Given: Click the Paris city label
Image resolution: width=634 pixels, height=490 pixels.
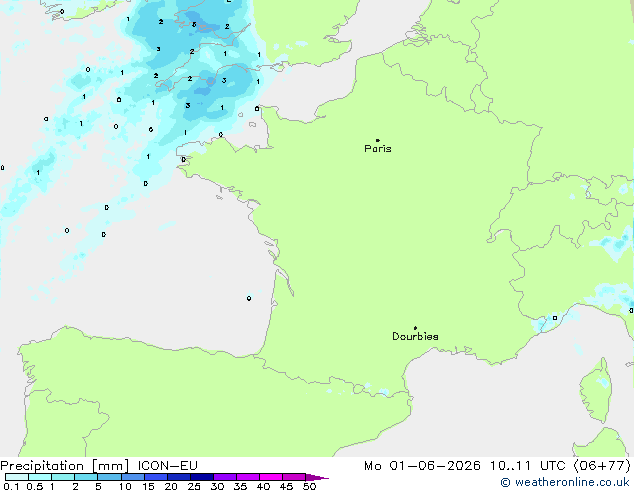Looking at the screenshot, I should coord(378,148).
